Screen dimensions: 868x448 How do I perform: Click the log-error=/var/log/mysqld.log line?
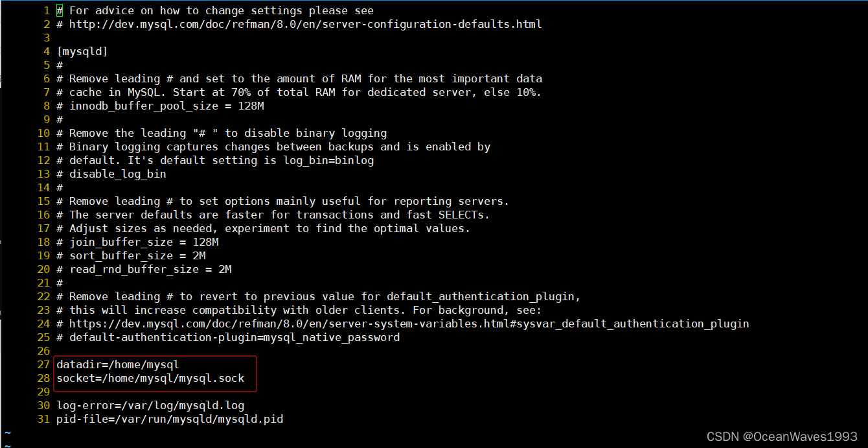point(150,405)
